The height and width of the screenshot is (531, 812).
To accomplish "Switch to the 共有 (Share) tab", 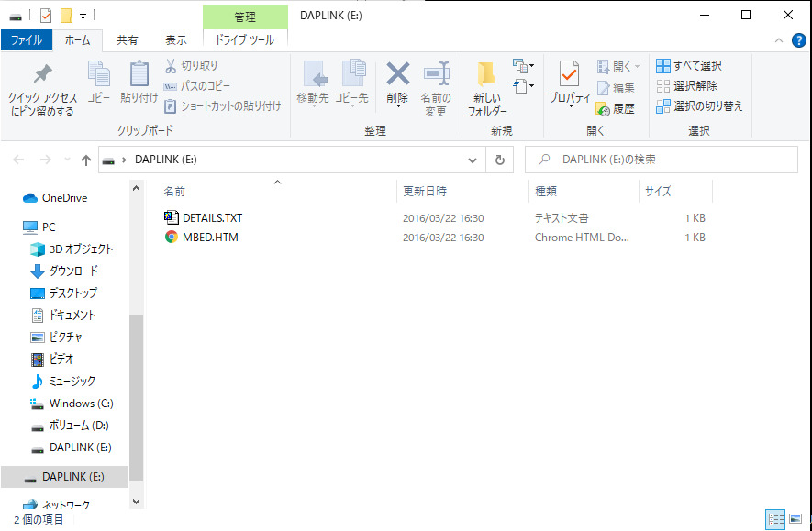I will tap(128, 40).
